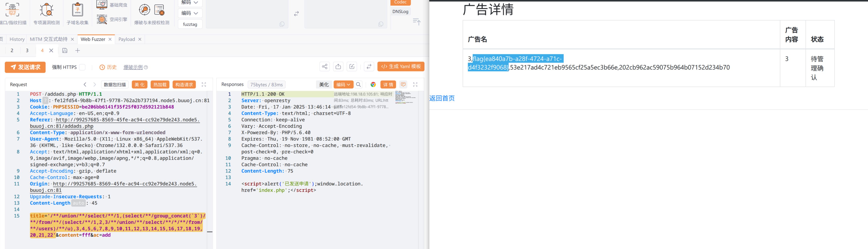Screen dimensions: 868x249
Task: Expand the Responses panel to fullscreen
Action: pyautogui.click(x=415, y=84)
